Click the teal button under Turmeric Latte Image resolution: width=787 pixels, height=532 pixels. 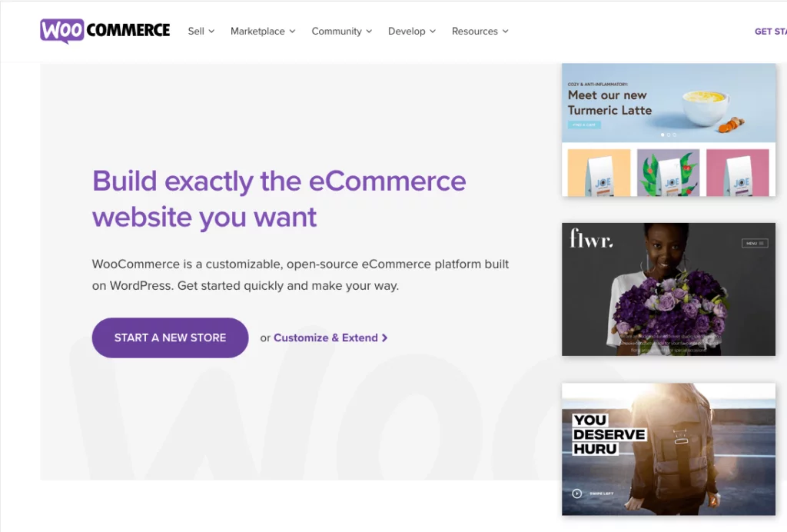click(584, 125)
